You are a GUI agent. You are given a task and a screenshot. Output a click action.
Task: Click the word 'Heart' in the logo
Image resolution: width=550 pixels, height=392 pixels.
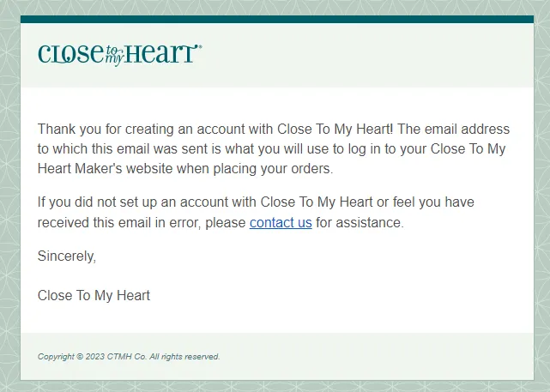160,54
